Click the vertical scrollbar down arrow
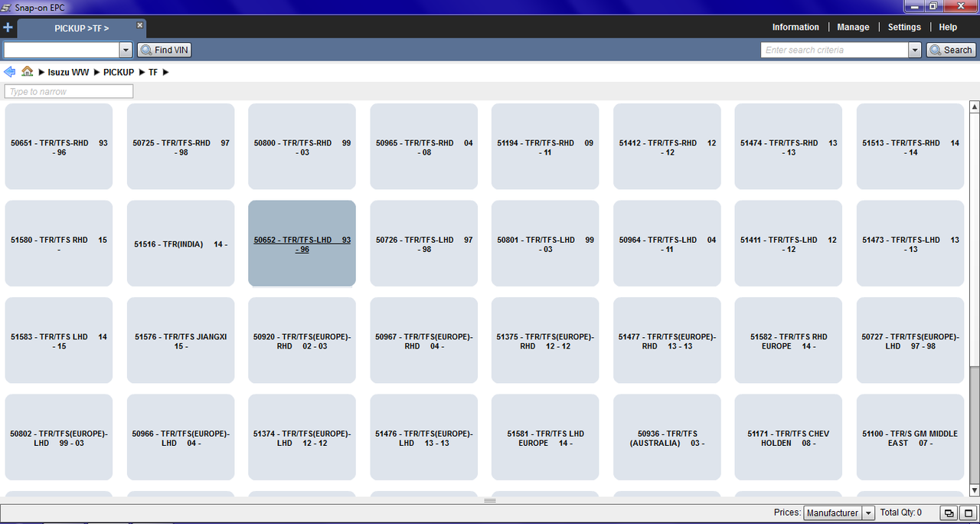 974,490
